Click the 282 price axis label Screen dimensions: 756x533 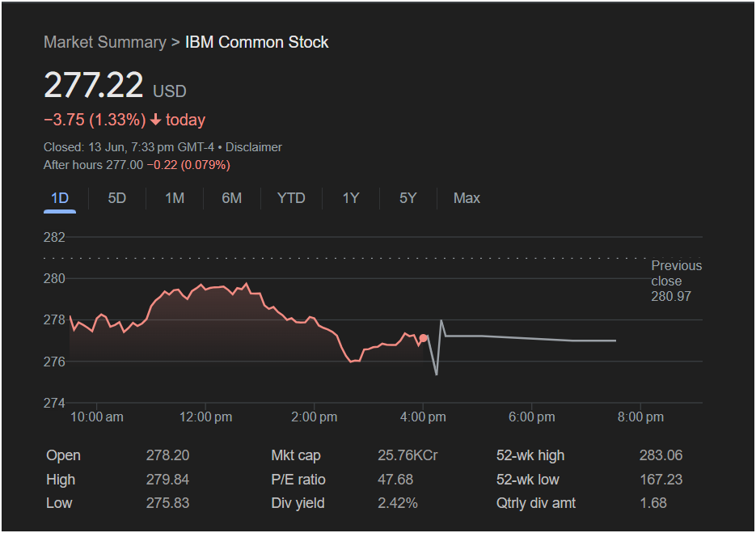(54, 237)
